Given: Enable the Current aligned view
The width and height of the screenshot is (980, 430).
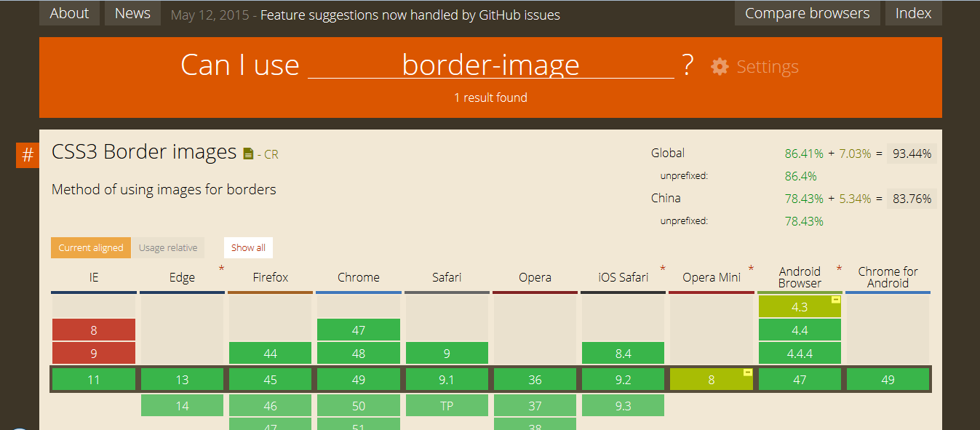Looking at the screenshot, I should (90, 247).
